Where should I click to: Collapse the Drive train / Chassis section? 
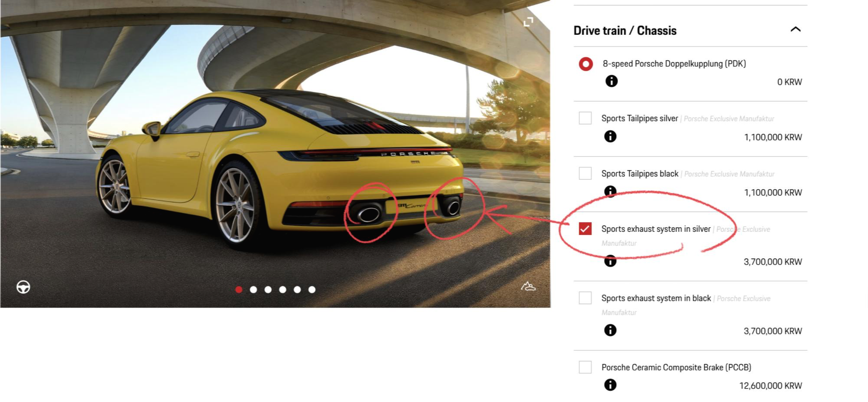[795, 30]
